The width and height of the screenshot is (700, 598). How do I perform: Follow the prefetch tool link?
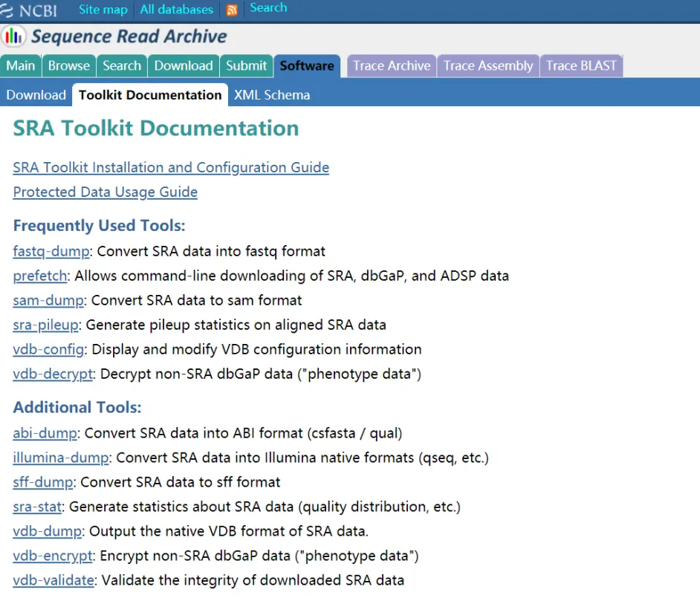40,276
